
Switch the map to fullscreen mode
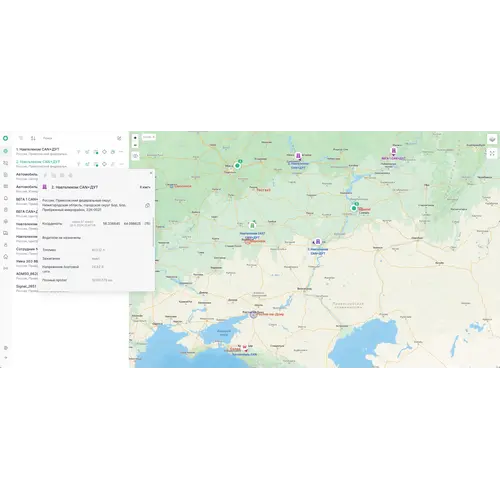pyautogui.click(x=492, y=153)
